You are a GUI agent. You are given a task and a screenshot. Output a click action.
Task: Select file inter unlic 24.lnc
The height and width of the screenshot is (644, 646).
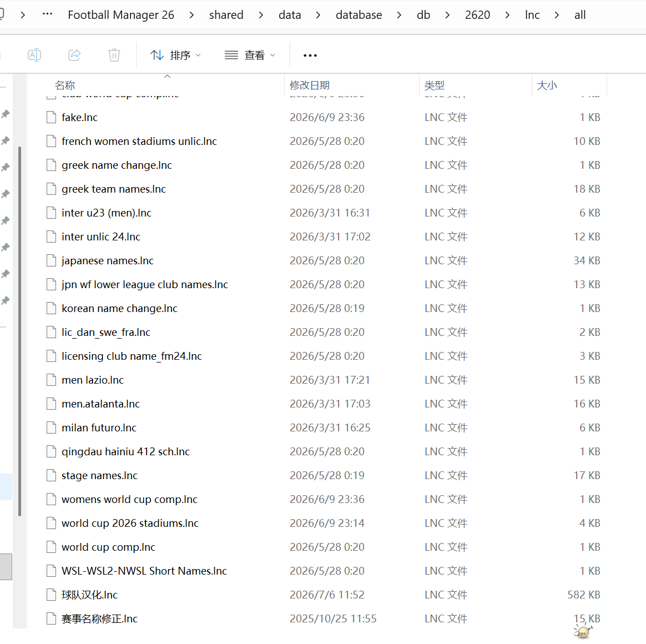click(x=101, y=237)
